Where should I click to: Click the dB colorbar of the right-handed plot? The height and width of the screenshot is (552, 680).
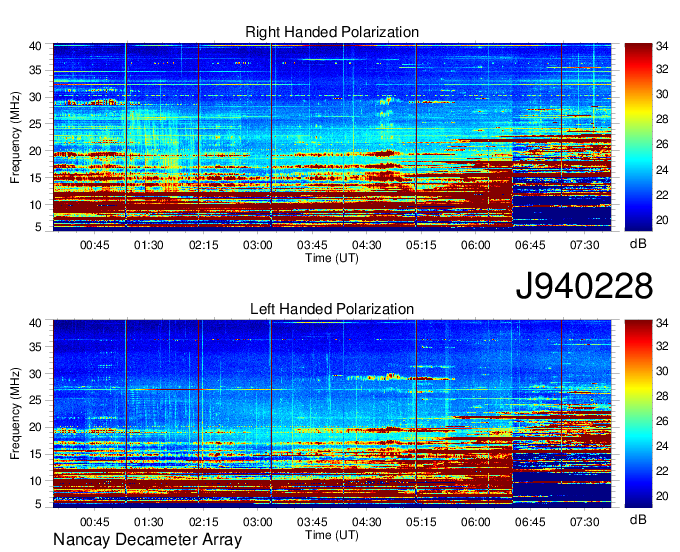(x=638, y=137)
